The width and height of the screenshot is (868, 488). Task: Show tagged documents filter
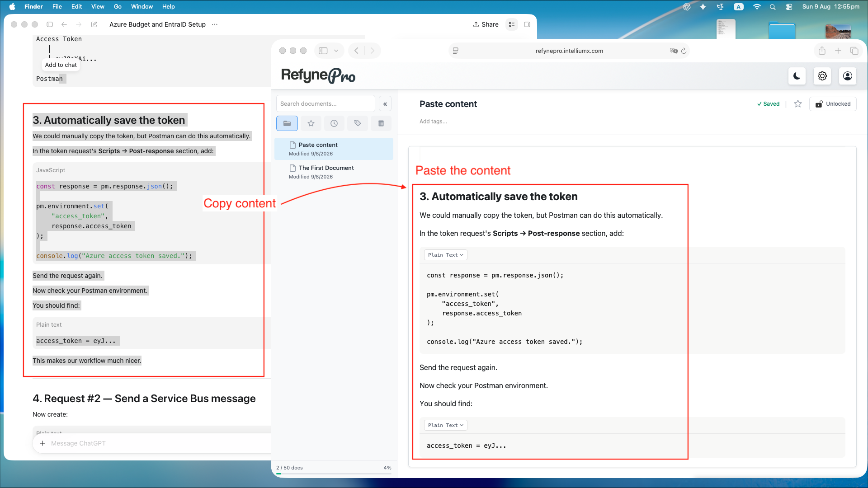[x=358, y=123]
